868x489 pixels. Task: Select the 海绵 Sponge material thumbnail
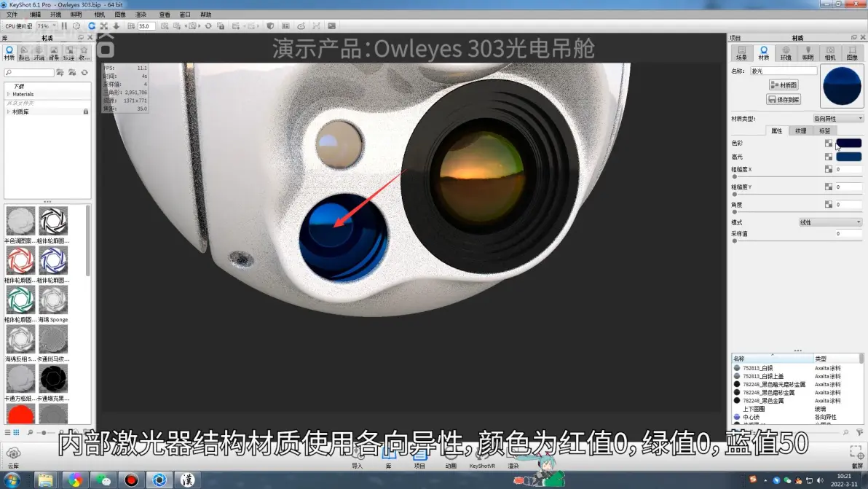[x=53, y=301]
